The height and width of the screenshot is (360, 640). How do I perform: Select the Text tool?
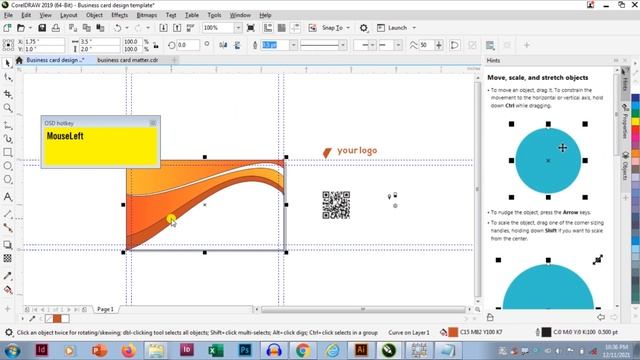click(7, 197)
